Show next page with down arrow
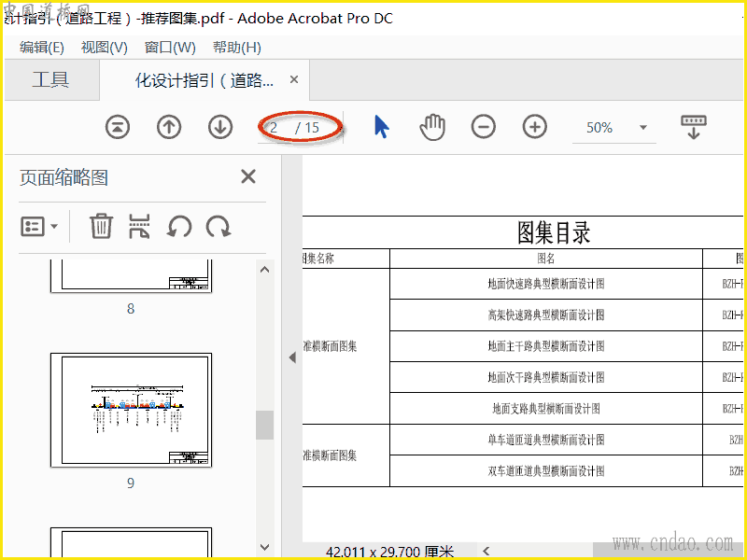The height and width of the screenshot is (560, 747). click(x=220, y=127)
